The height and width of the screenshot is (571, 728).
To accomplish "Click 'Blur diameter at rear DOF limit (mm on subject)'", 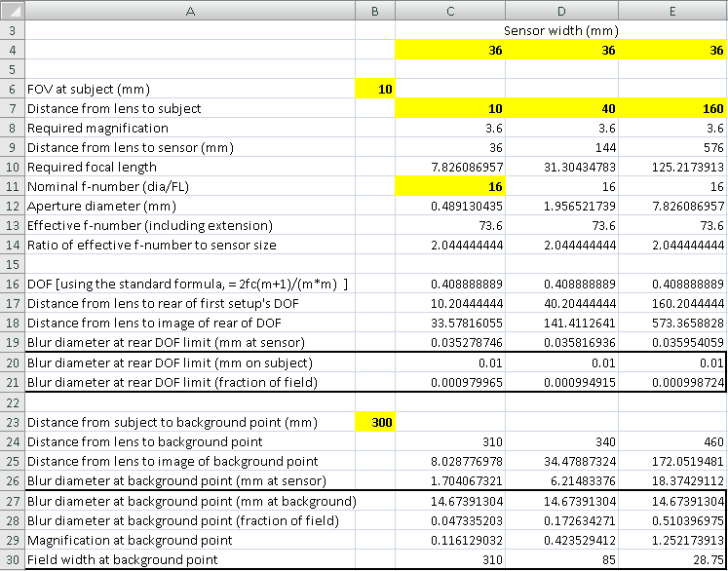I will click(170, 362).
